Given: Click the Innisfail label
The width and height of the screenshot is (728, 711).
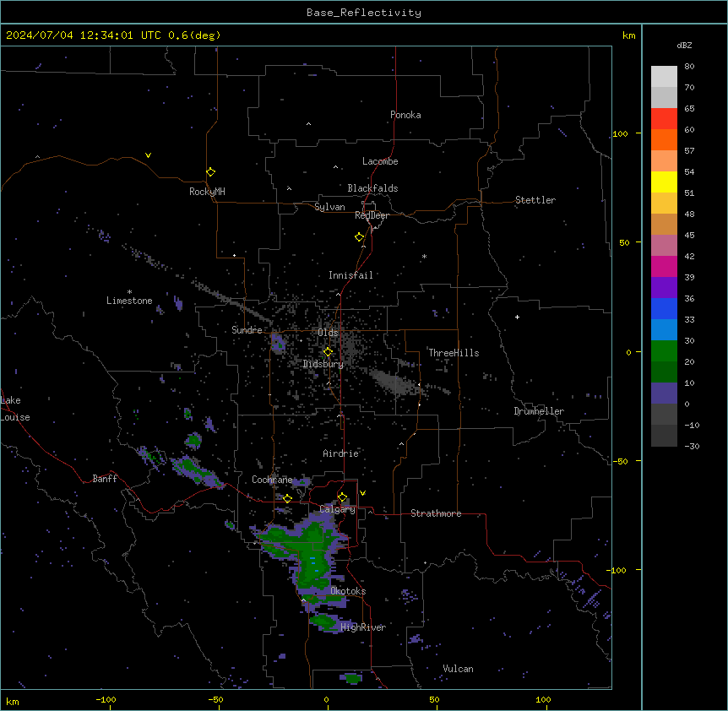Looking at the screenshot, I should (x=350, y=275).
